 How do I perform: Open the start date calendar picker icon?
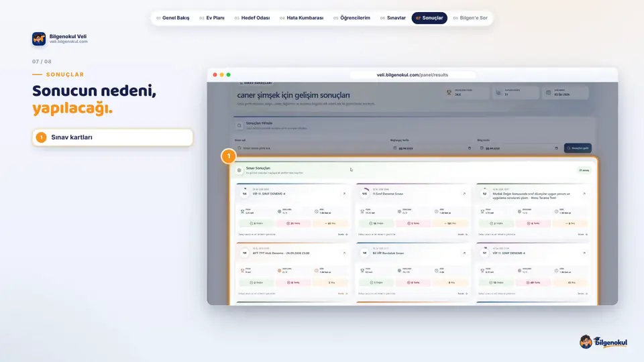470,148
